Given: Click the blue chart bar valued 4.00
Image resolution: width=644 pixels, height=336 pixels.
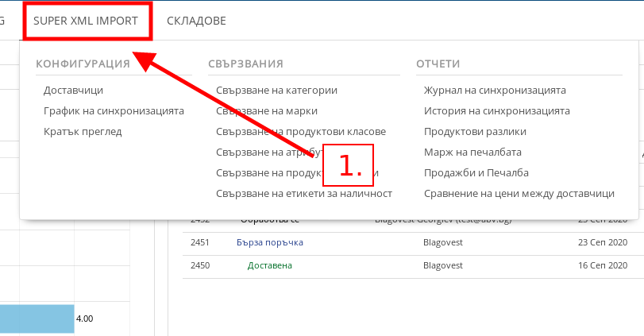Looking at the screenshot, I should 37,318.
